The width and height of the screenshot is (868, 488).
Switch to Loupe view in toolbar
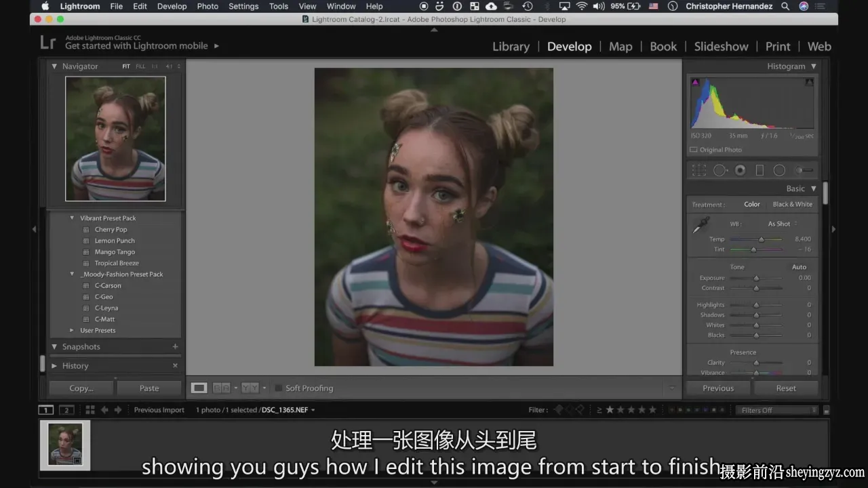tap(199, 388)
